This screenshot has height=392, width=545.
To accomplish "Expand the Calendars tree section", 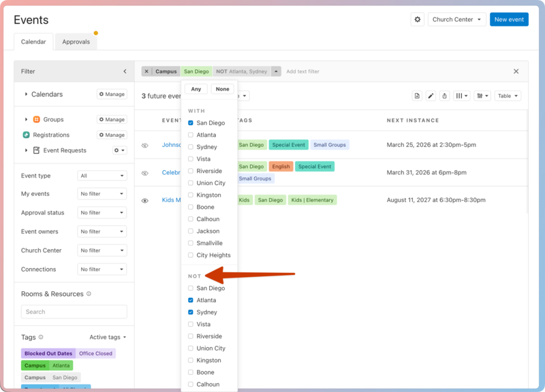I will tap(26, 95).
